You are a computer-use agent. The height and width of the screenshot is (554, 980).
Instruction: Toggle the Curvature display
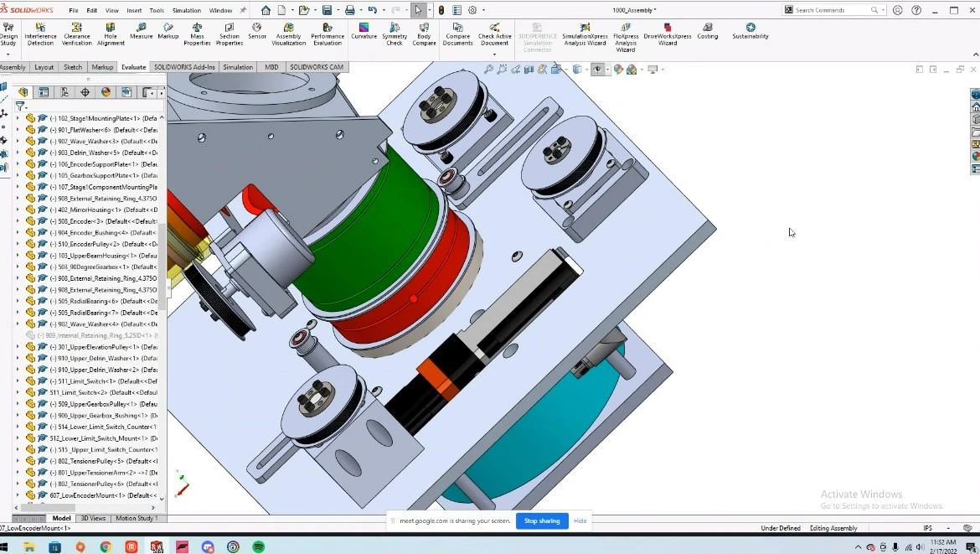(x=364, y=31)
